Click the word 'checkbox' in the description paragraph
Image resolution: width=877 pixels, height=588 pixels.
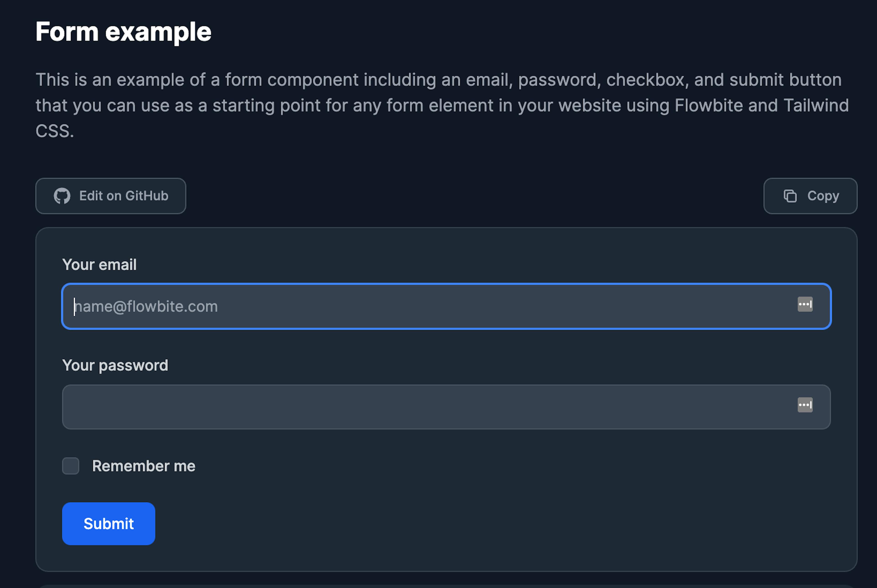pos(645,80)
